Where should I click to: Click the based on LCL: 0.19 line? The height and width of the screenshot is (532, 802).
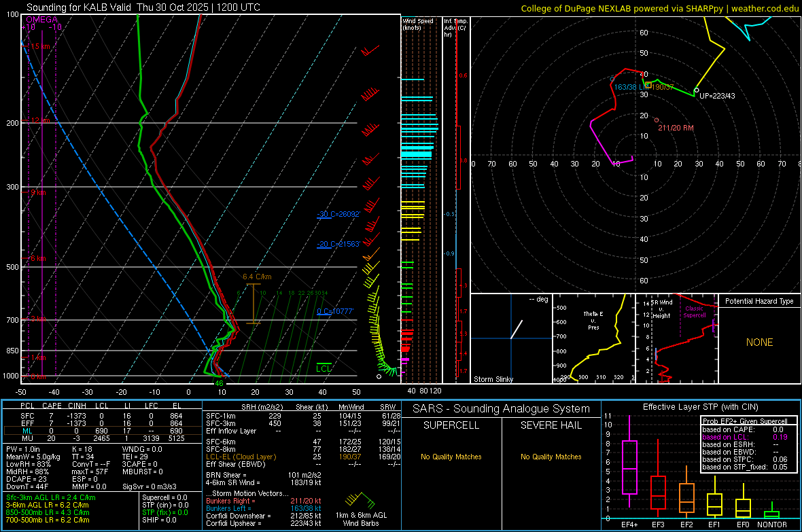click(745, 437)
